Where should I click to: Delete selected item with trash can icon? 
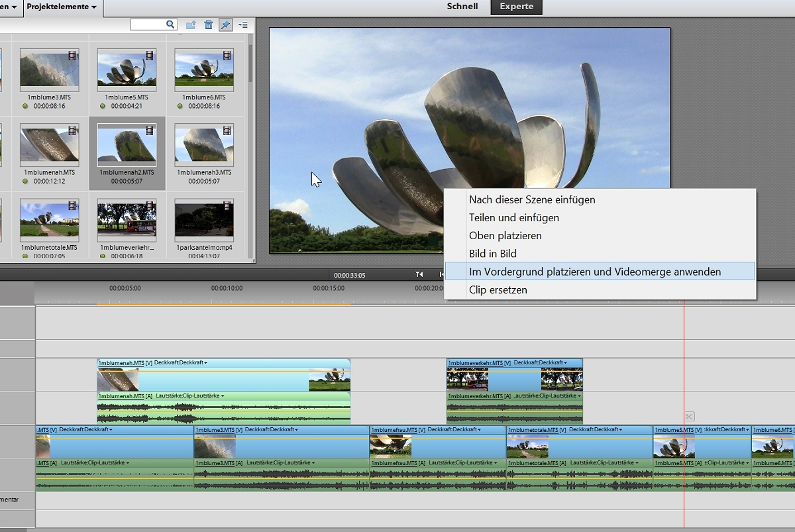(x=209, y=25)
